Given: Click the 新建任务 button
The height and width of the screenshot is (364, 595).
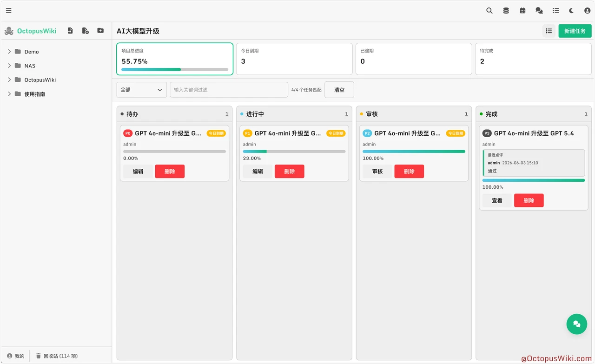Looking at the screenshot, I should coord(575,31).
